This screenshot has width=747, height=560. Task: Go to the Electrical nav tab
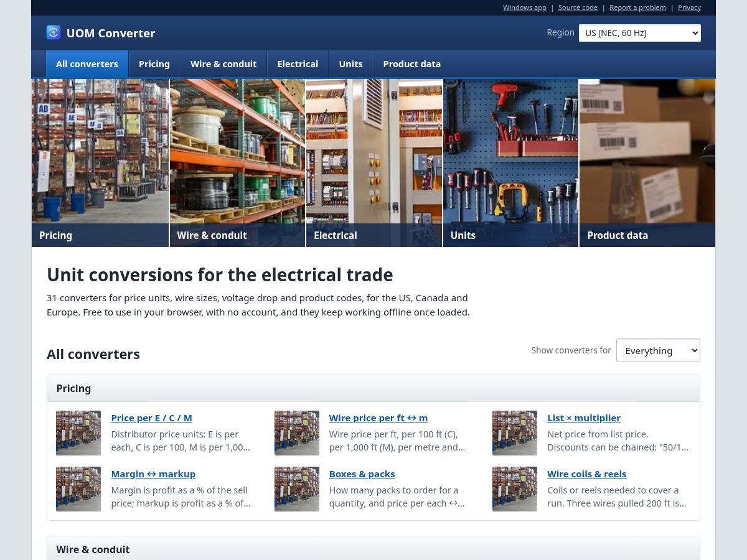coord(298,64)
